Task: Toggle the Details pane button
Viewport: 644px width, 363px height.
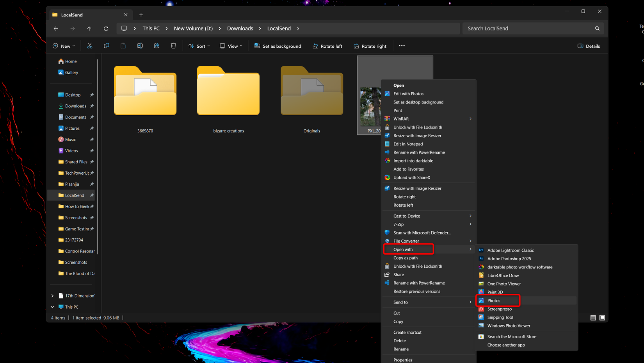Action: (589, 46)
